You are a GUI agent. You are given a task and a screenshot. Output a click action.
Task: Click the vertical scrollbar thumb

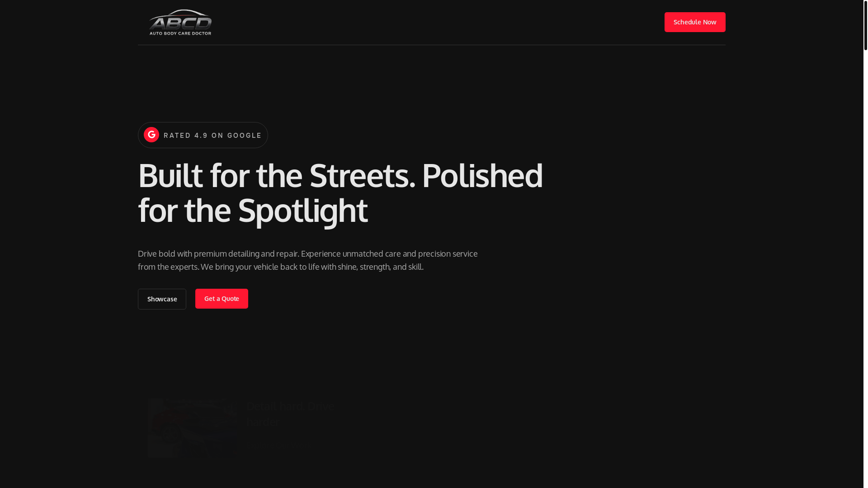point(865,25)
